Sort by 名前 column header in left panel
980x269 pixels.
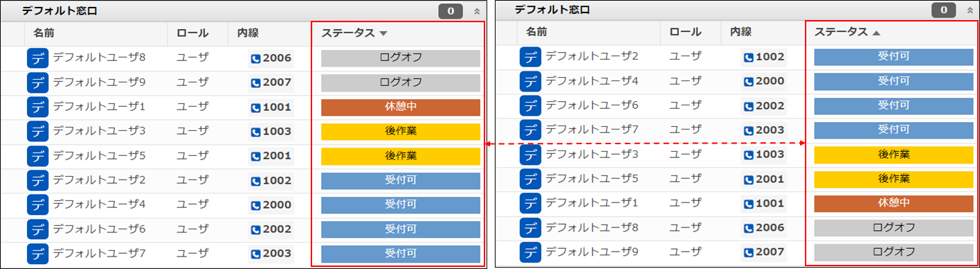[44, 33]
